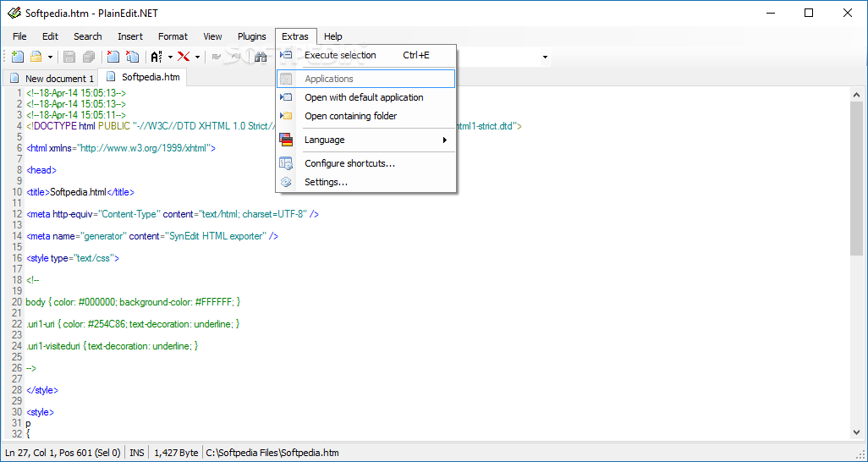Image resolution: width=868 pixels, height=462 pixels.
Task: Open the Language menu entry
Action: coord(366,140)
